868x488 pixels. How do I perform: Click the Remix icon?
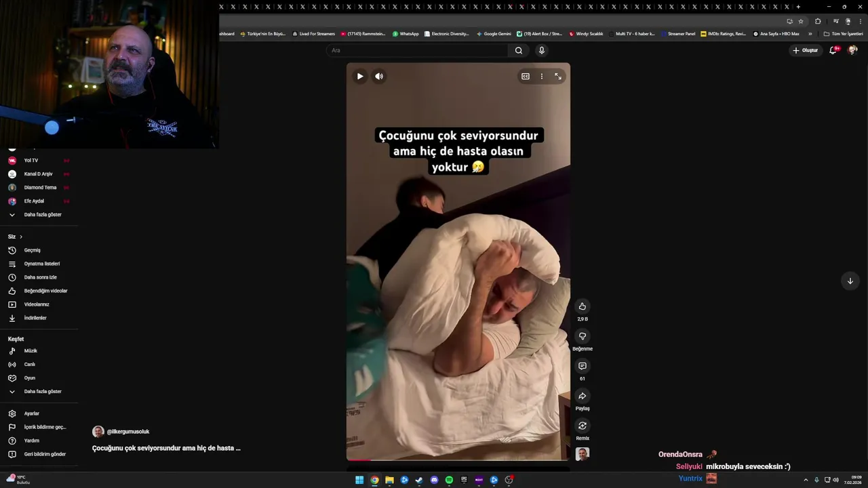583,426
